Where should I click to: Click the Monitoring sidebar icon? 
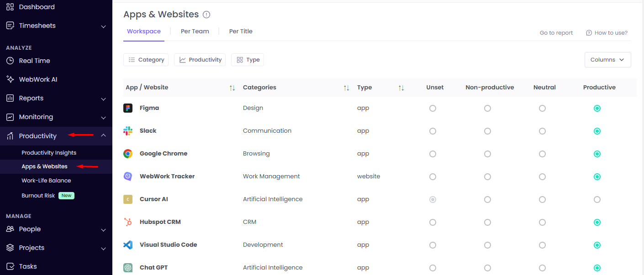[x=10, y=117]
